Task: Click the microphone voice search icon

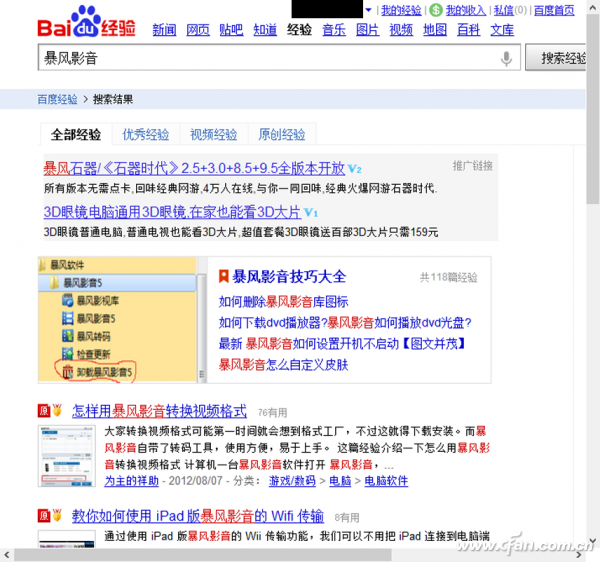Action: tap(506, 58)
